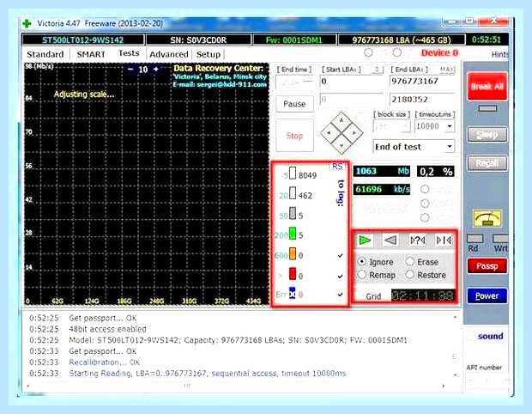Click the 0,2 % progress readout
Viewport: 532px width, 414px height.
(436, 172)
